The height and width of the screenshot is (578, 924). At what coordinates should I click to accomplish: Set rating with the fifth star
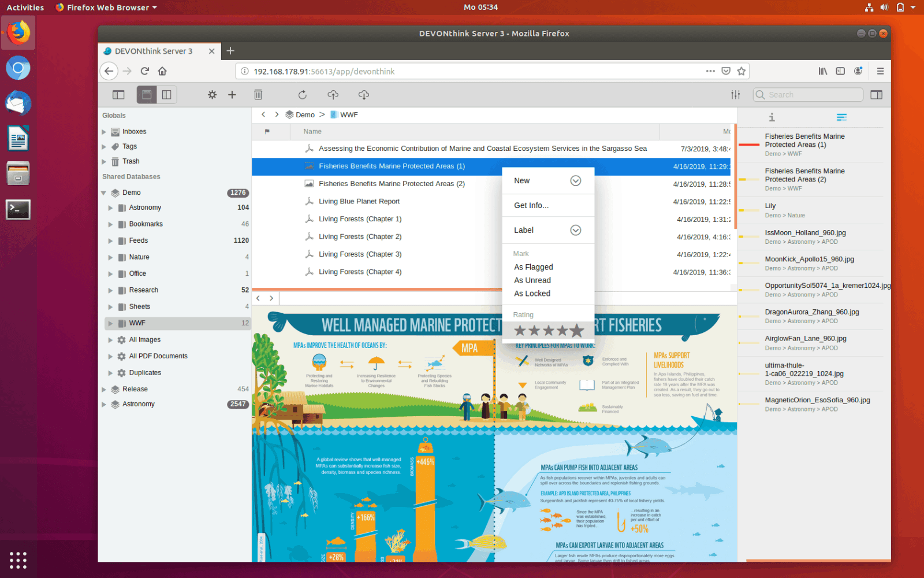pyautogui.click(x=576, y=331)
